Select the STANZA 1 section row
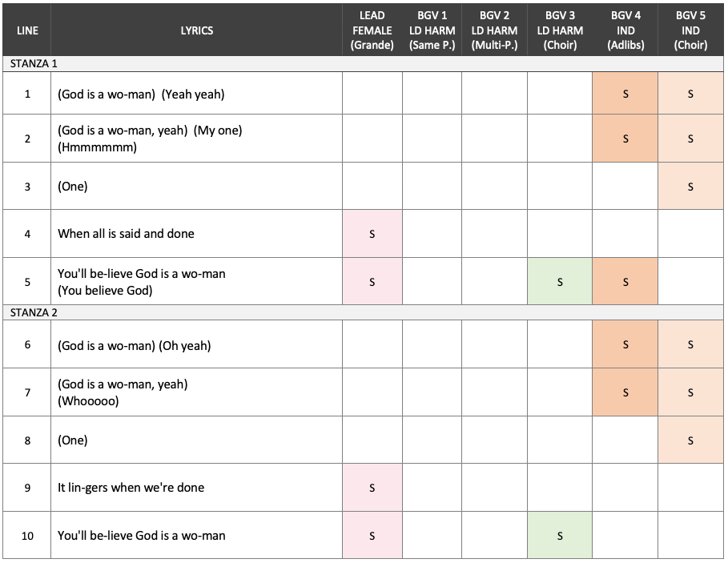Image resolution: width=728 pixels, height=563 pixels. tap(363, 63)
